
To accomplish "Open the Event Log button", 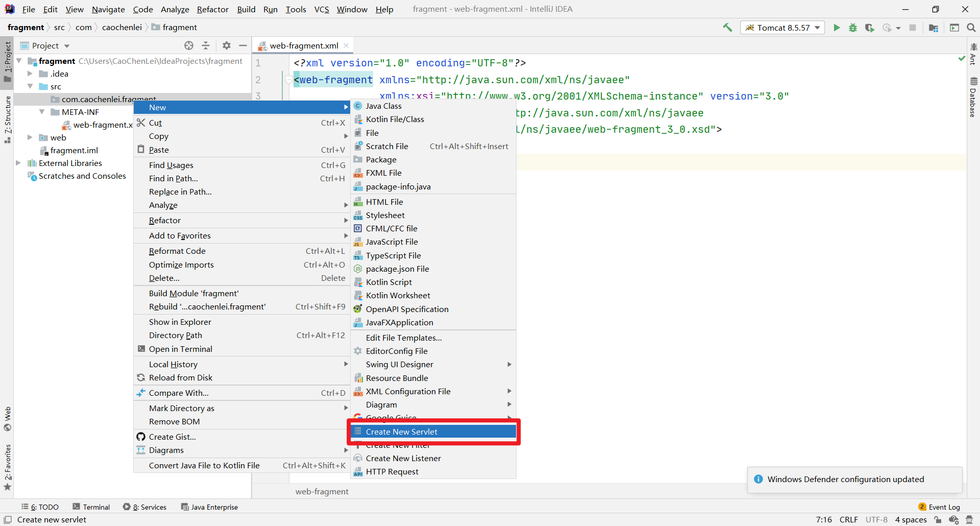I will click(939, 507).
